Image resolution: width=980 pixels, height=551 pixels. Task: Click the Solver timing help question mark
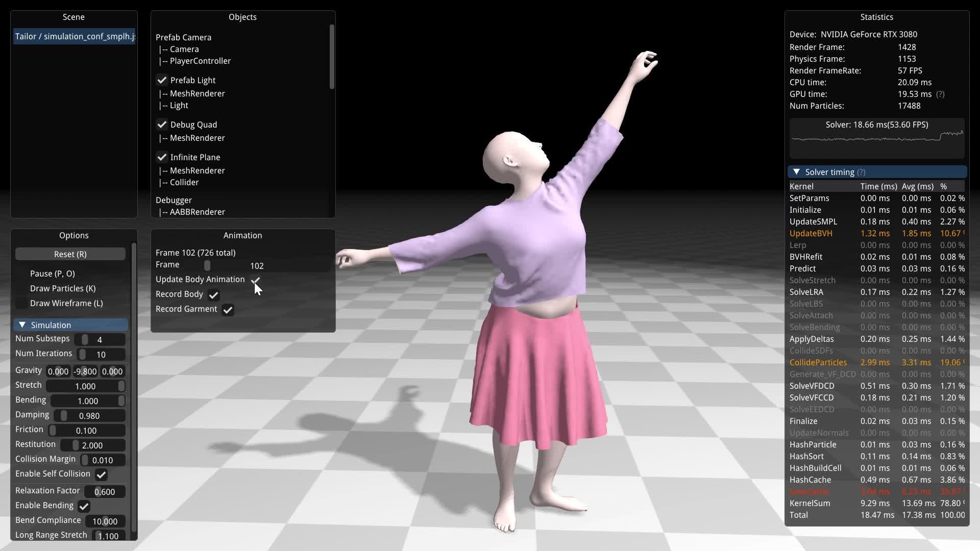pos(861,172)
